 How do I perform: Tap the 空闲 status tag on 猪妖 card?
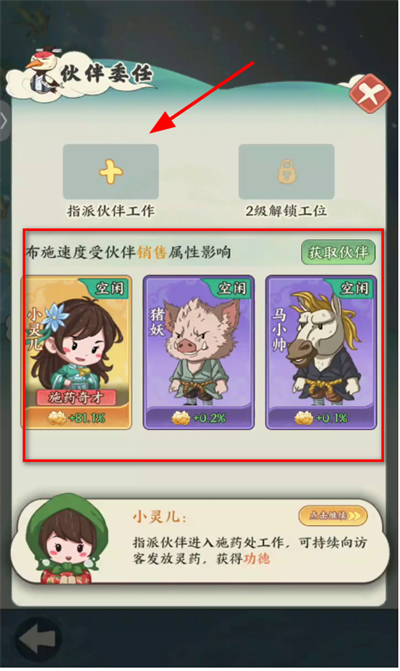click(x=231, y=288)
